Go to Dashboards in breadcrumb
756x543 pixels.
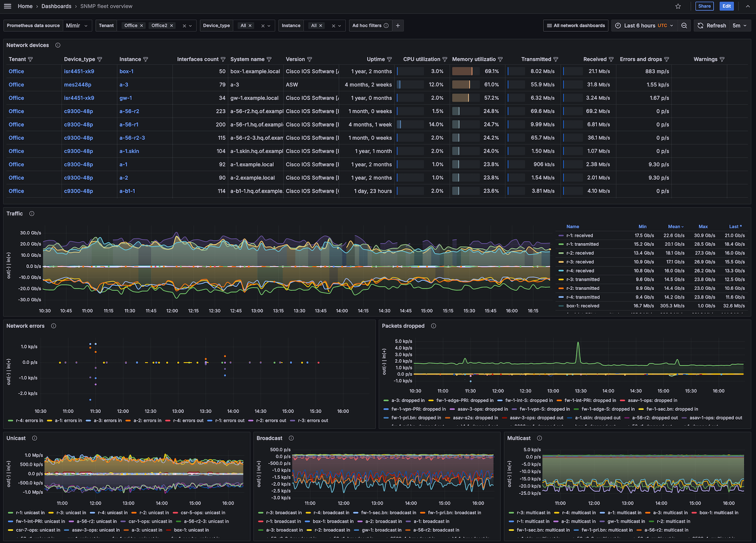tap(56, 6)
